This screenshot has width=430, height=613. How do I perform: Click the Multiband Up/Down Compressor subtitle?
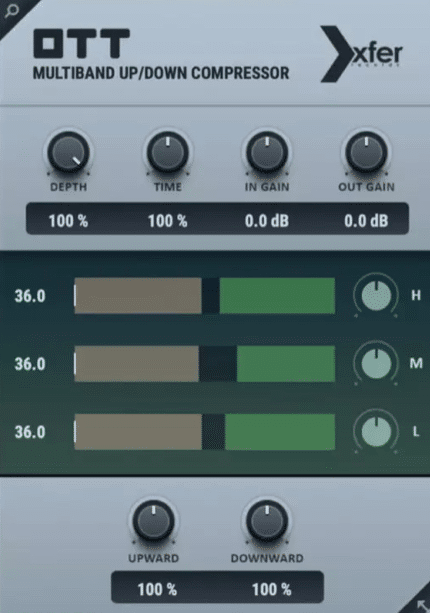click(161, 73)
